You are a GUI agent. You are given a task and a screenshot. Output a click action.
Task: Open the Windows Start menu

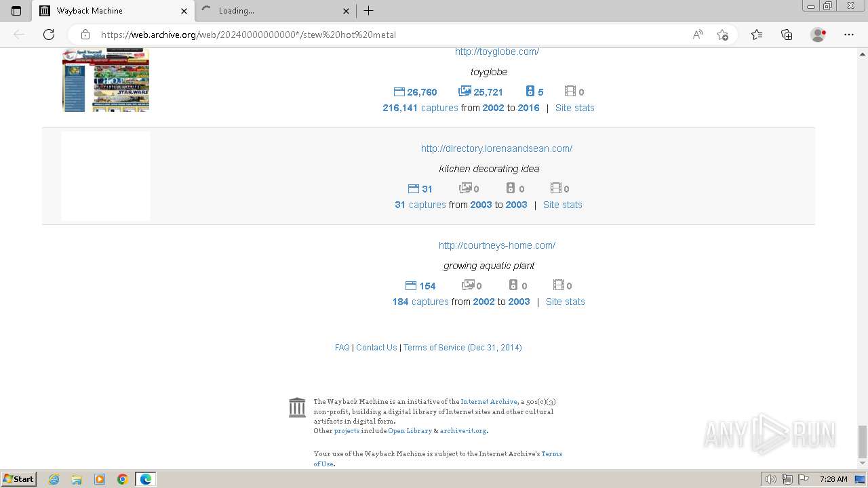pyautogui.click(x=18, y=479)
